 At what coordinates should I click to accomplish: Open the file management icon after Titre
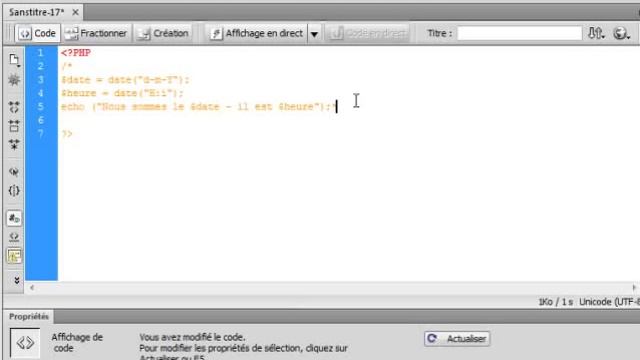(x=596, y=33)
